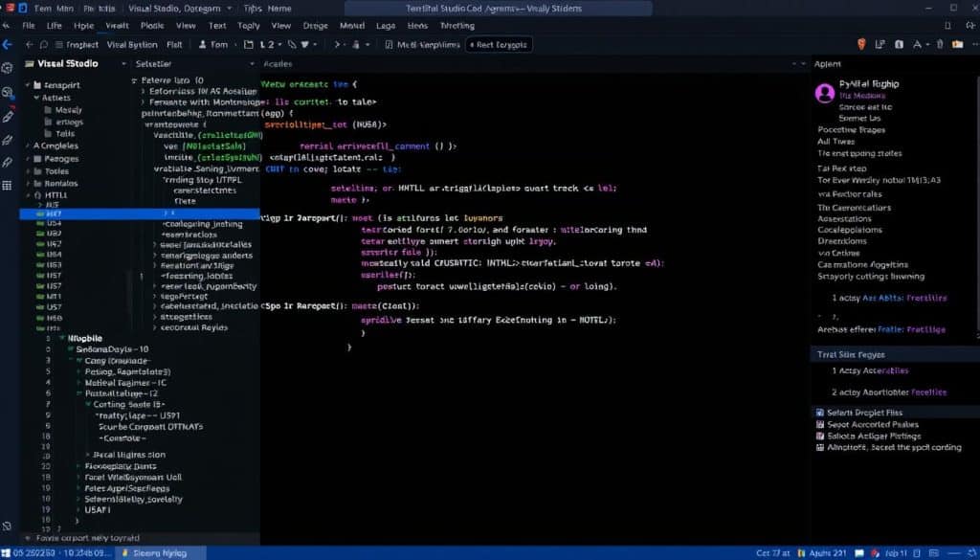Open the "Itz Medions" purple link
Viewport: 980px width, 560px height.
click(862, 96)
